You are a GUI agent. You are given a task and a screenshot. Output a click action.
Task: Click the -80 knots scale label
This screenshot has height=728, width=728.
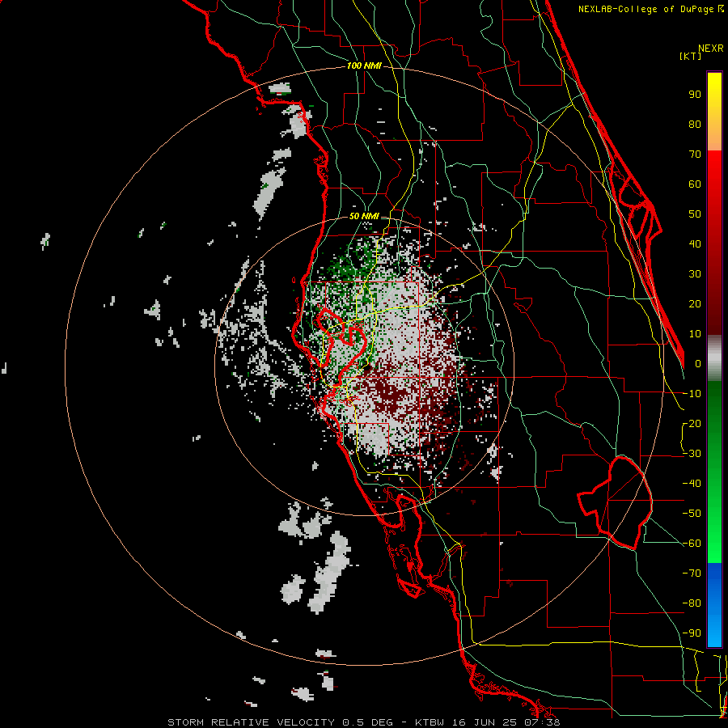(x=692, y=603)
